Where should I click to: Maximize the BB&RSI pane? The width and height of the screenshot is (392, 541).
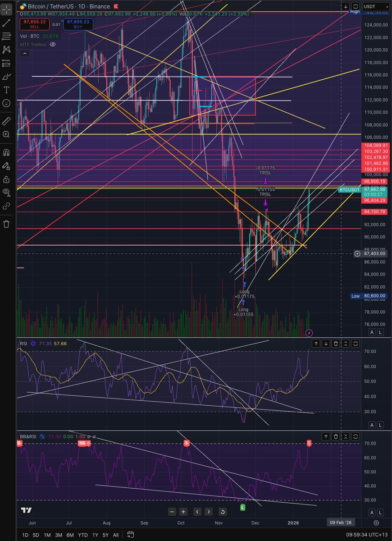click(356, 436)
